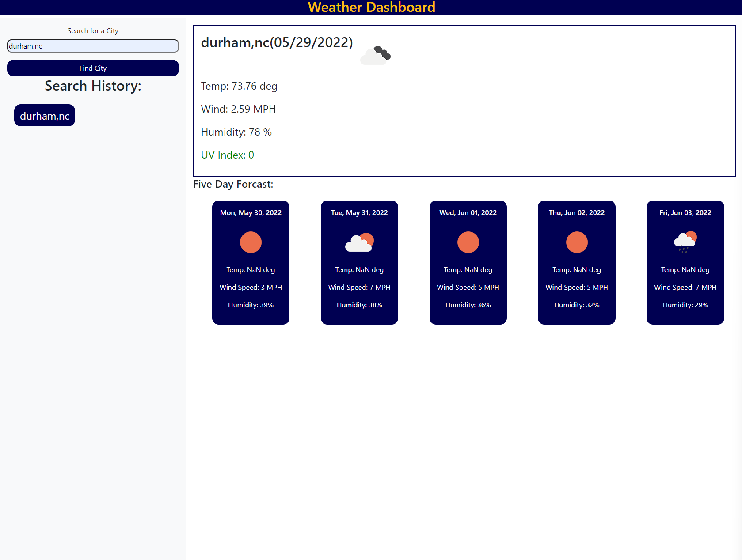Click the current weather cloud icon for durham,nc
Viewport: 742px width, 560px height.
(376, 55)
